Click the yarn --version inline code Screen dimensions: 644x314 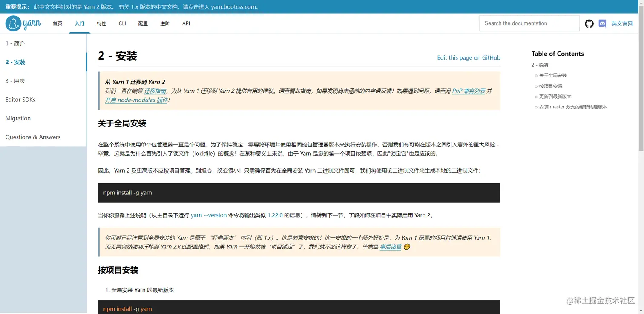[209, 215]
